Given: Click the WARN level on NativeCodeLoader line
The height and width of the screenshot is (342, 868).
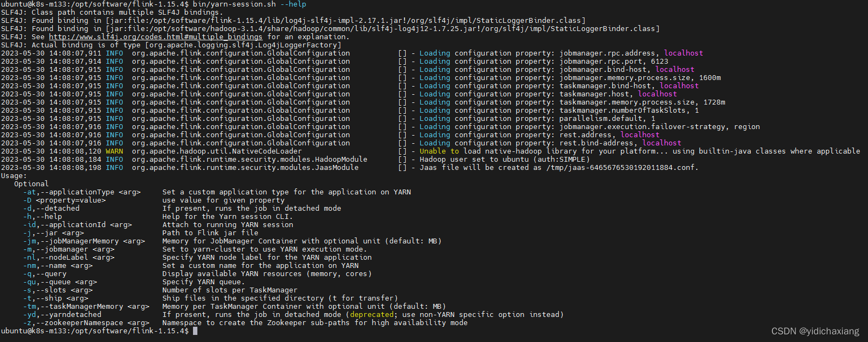Looking at the screenshot, I should click(114, 151).
